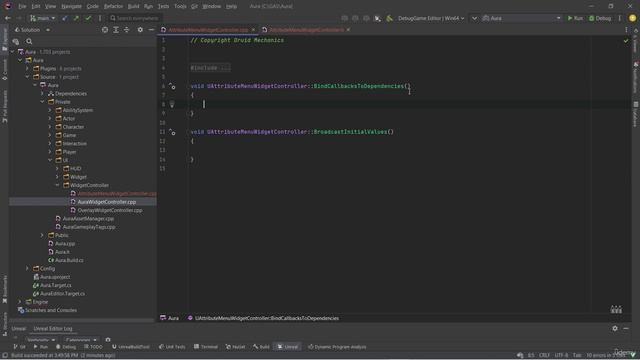Click the search magnifier in Solution explorer
Image resolution: width=640 pixels, height=360 pixels.
[29, 41]
